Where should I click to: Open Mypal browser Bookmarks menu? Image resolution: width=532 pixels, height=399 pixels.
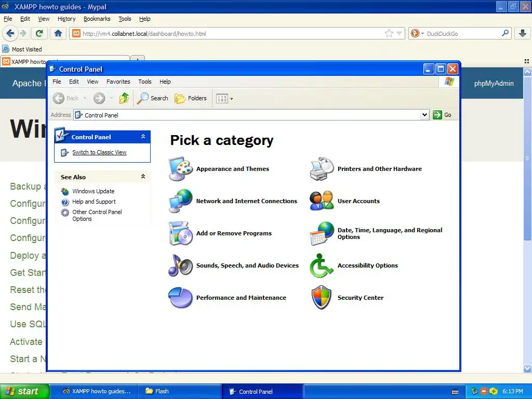coord(97,19)
